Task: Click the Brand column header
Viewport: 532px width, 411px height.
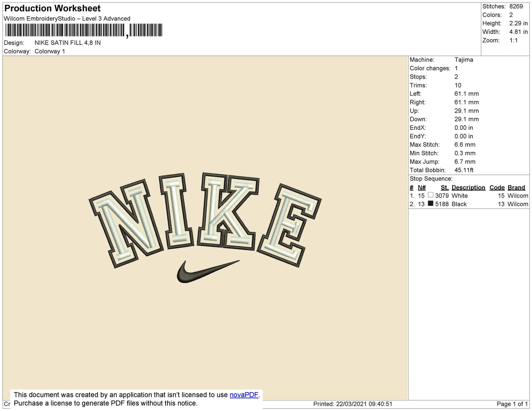Action: tap(516, 187)
